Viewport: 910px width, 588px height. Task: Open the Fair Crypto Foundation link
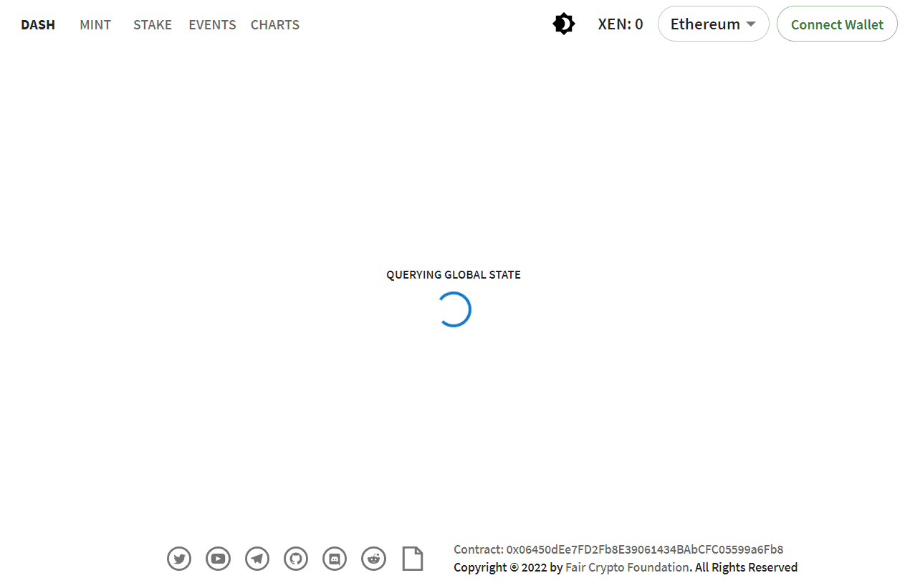point(627,567)
